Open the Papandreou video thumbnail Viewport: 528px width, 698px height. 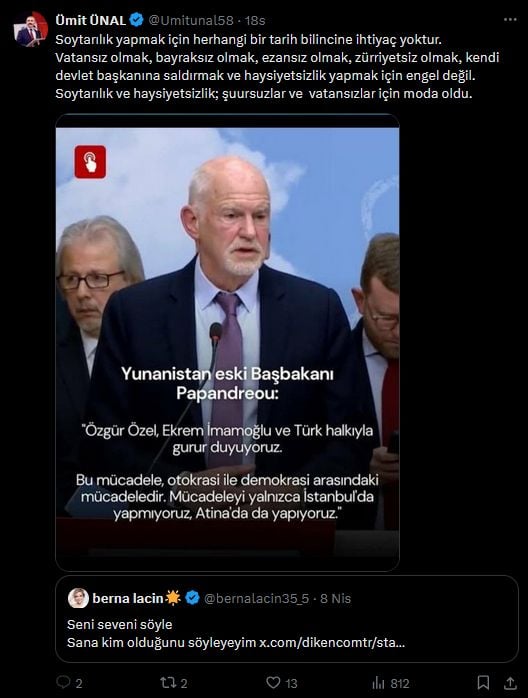click(x=227, y=343)
